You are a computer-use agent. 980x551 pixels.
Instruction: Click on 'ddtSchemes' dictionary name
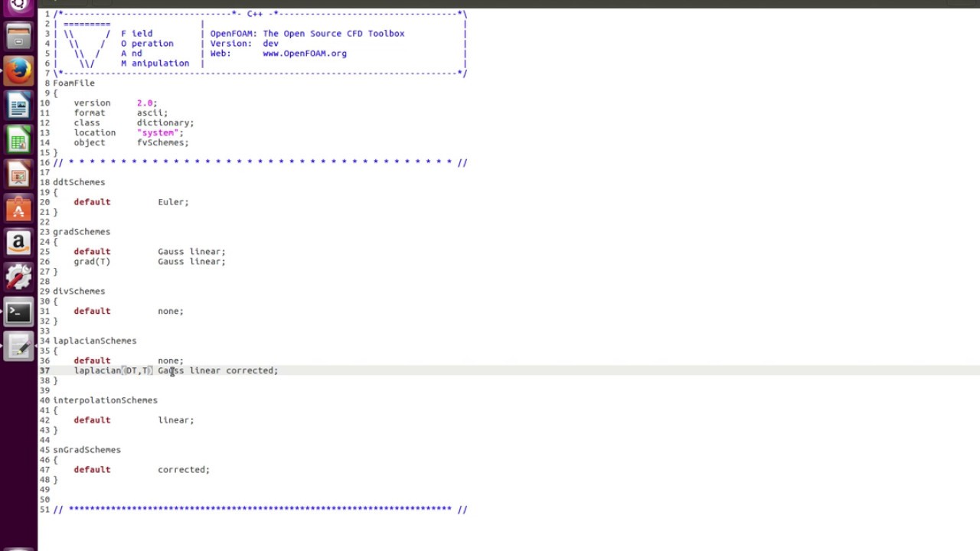point(79,182)
